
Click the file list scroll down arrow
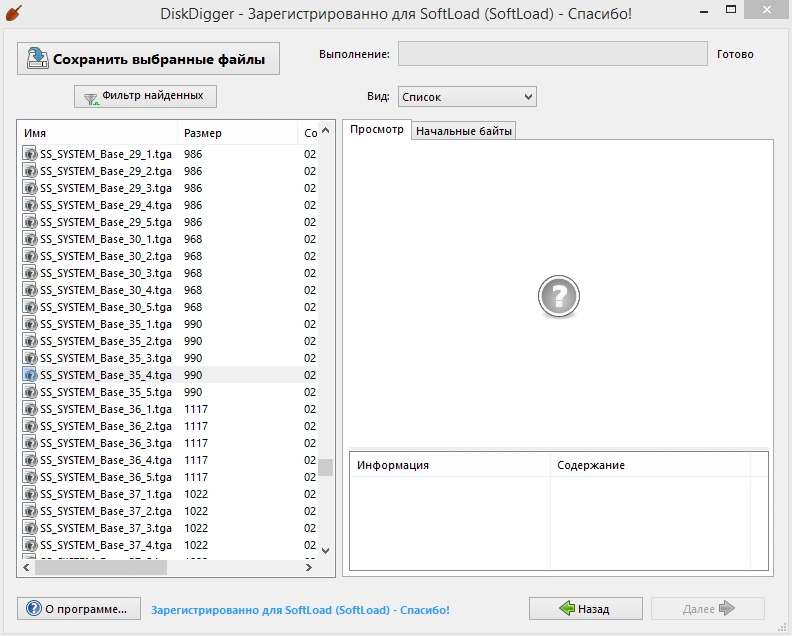326,551
